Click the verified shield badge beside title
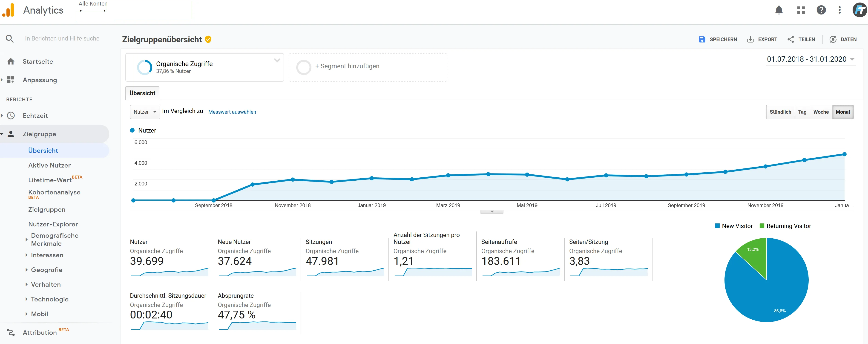This screenshot has width=868, height=344. [208, 39]
